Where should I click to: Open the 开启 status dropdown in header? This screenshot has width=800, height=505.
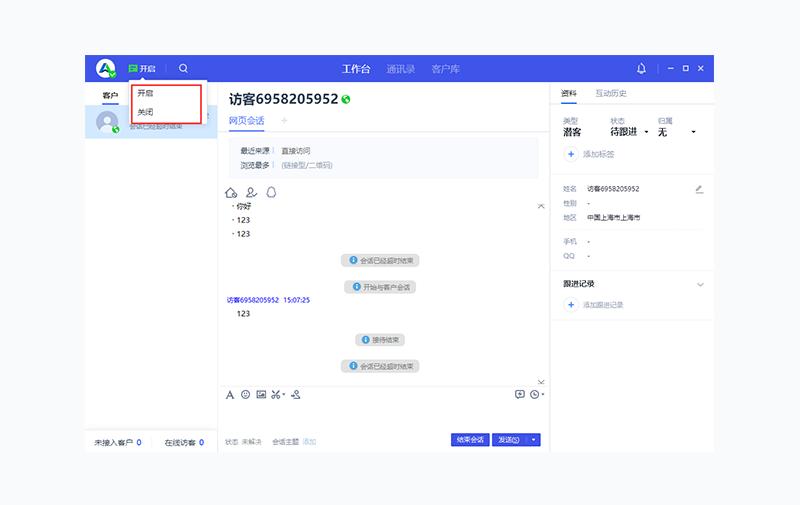pos(142,68)
